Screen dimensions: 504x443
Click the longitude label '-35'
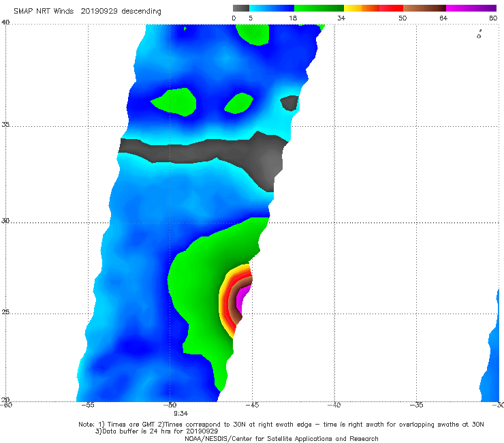(x=416, y=406)
